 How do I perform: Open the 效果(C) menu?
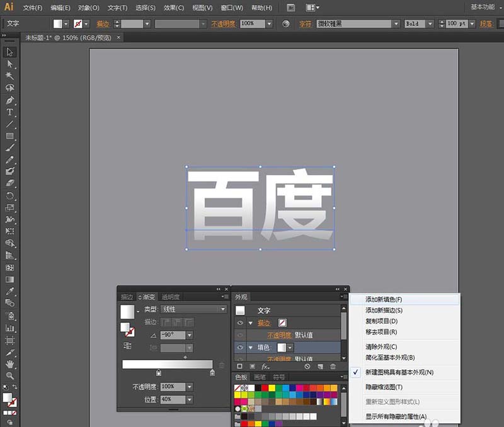pos(174,8)
